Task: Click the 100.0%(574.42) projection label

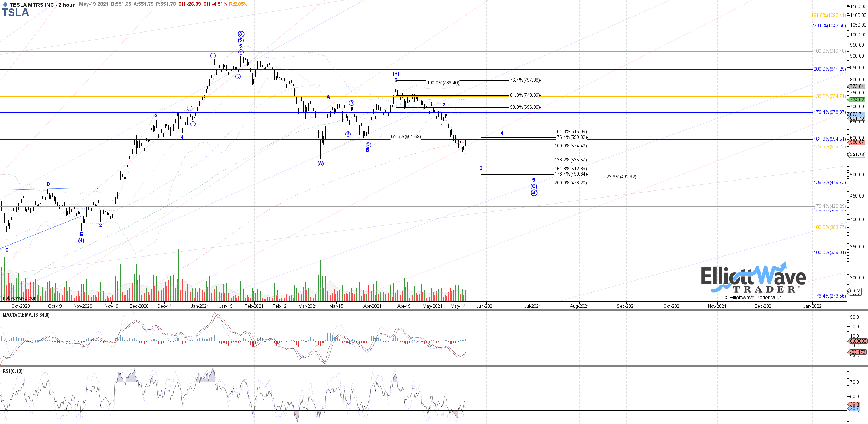Action: point(571,146)
